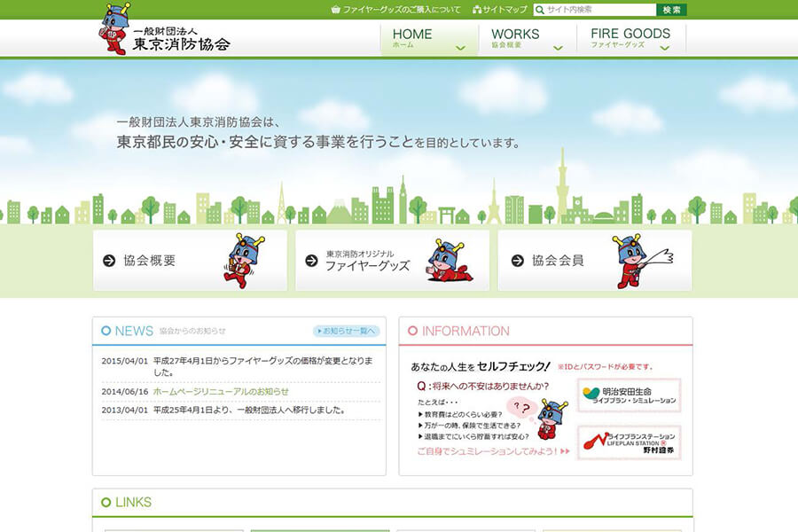
Task: Click the running mascot on 協会概要 banner
Action: pyautogui.click(x=244, y=260)
